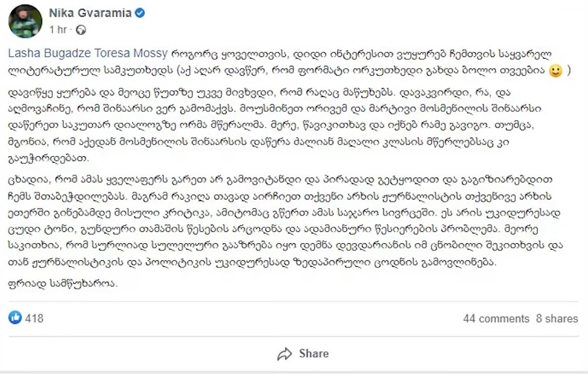Click the smiley emoji in the post
The width and height of the screenshot is (588, 374).
[555, 71]
